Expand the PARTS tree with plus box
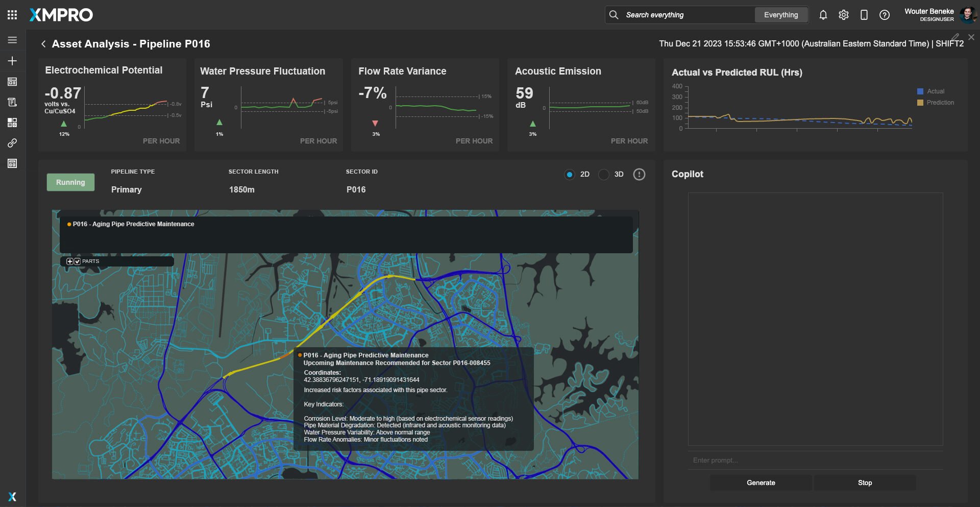980x507 pixels. pyautogui.click(x=70, y=261)
